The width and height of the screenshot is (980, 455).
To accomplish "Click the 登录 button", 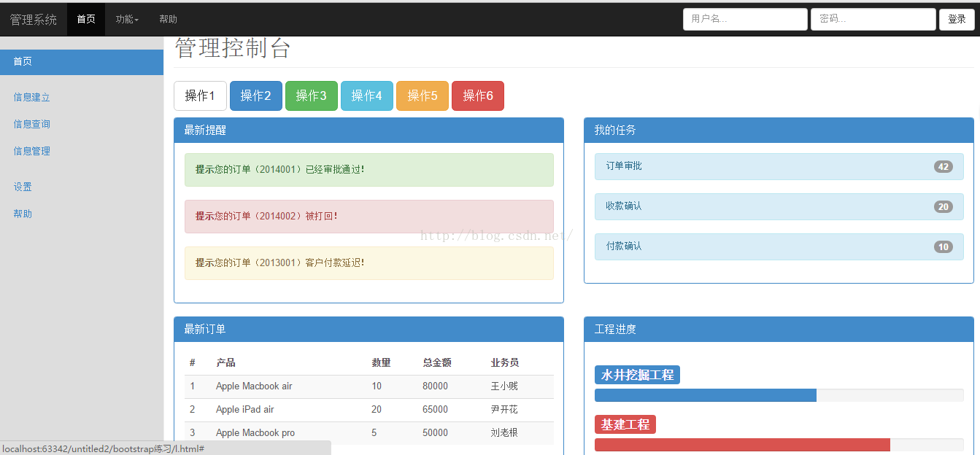I will tap(957, 20).
